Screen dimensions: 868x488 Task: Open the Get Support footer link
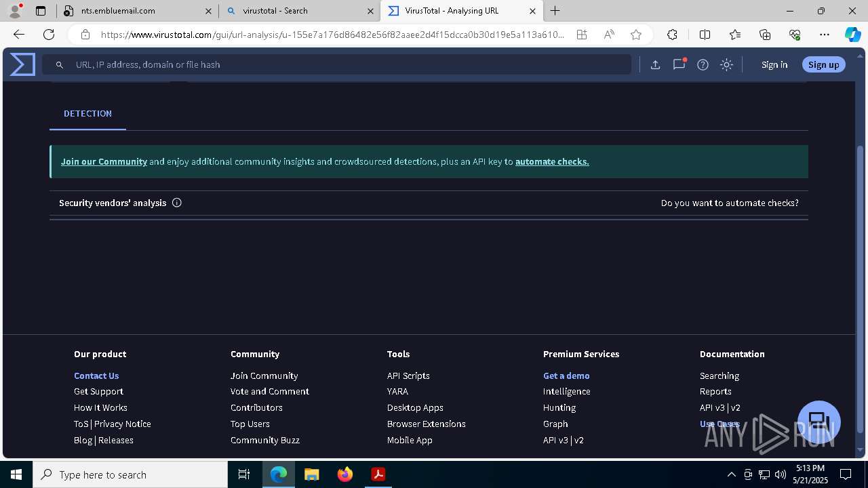coord(98,391)
